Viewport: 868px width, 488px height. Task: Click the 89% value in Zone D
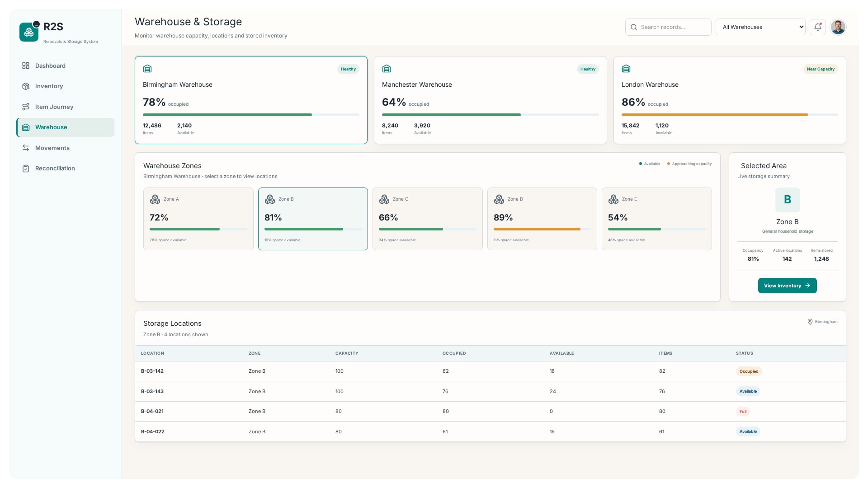click(x=503, y=218)
